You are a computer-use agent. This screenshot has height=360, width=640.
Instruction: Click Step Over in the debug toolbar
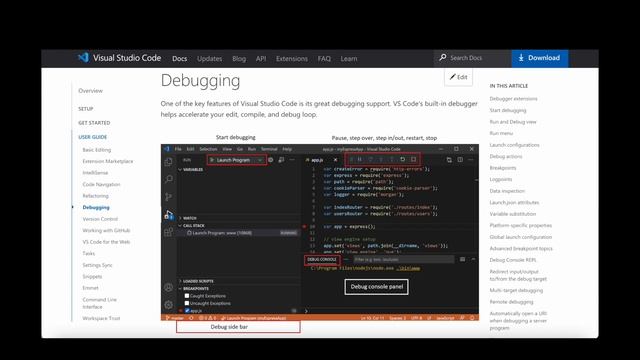pyautogui.click(x=371, y=160)
